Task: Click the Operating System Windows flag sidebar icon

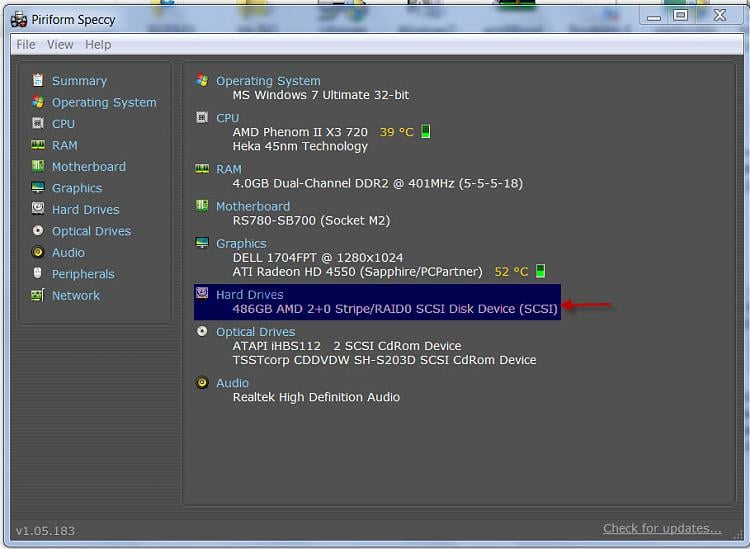Action: [38, 102]
